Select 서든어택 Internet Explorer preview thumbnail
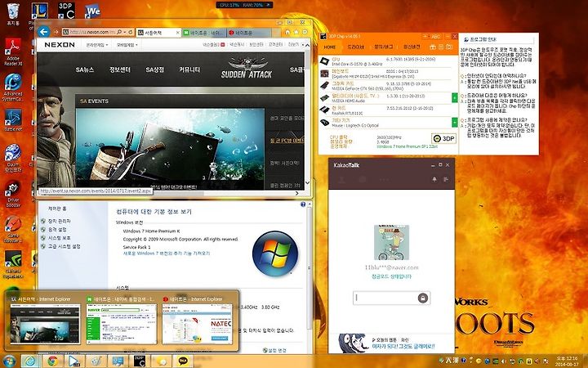588x368 pixels. point(45,324)
